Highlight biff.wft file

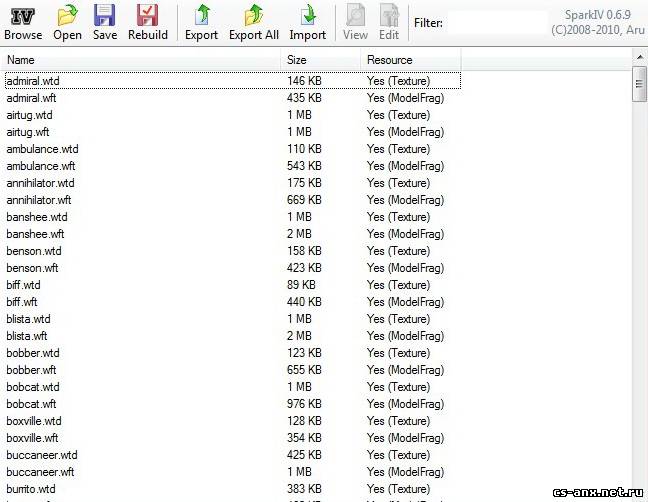point(233,302)
